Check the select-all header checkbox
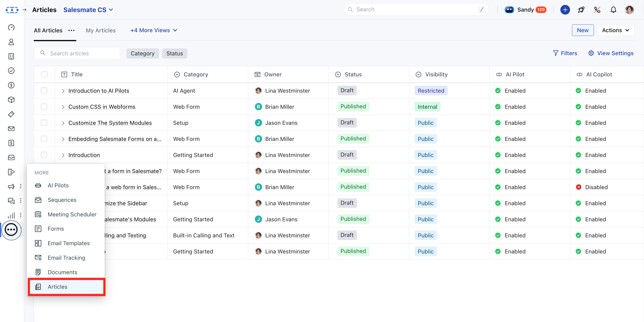Viewport: 644px width, 322px height. pos(44,74)
